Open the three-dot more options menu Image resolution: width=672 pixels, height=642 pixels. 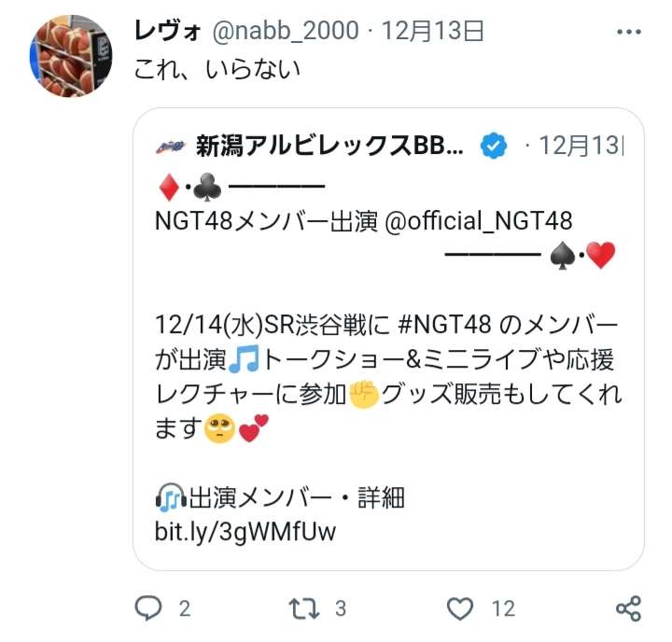pyautogui.click(x=629, y=32)
